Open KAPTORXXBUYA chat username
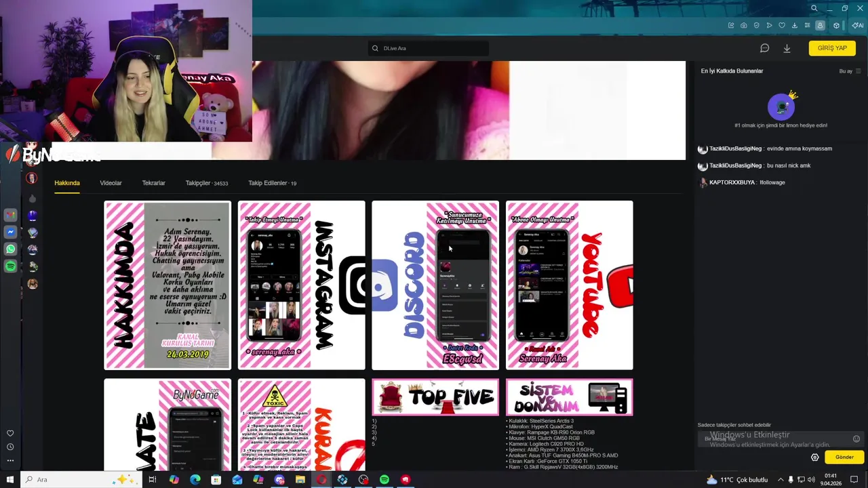 [732, 182]
